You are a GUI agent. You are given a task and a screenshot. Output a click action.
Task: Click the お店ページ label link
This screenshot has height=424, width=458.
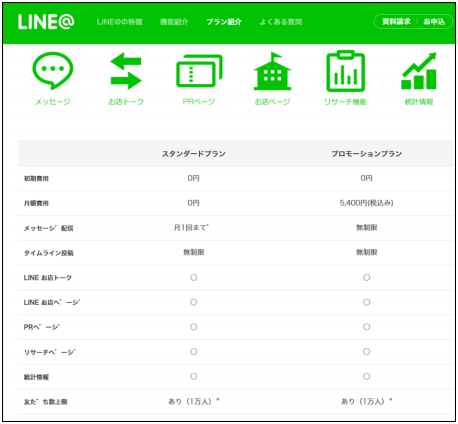tap(272, 102)
